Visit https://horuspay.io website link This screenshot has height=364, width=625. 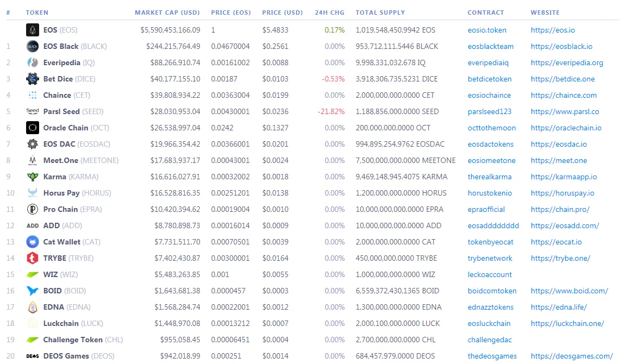pos(562,193)
